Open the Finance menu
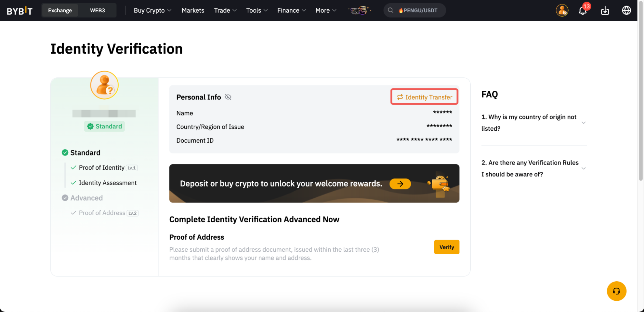This screenshot has width=644, height=312. [291, 10]
